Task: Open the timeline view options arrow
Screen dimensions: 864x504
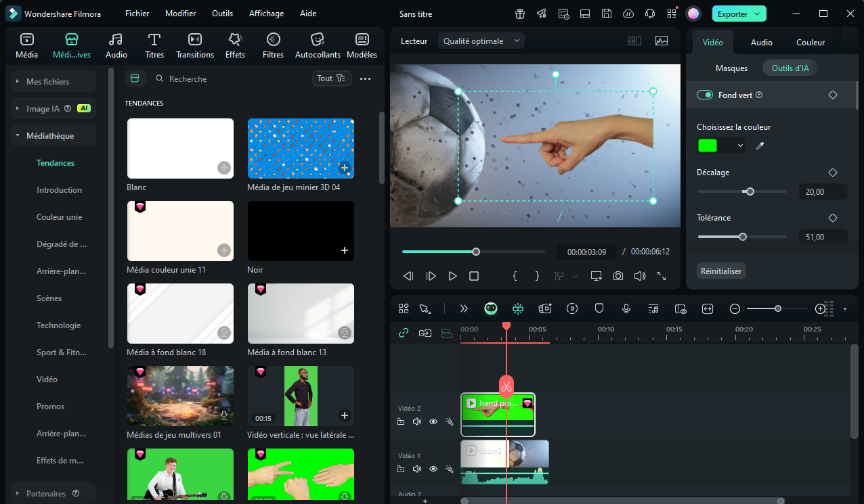Action: [x=844, y=309]
